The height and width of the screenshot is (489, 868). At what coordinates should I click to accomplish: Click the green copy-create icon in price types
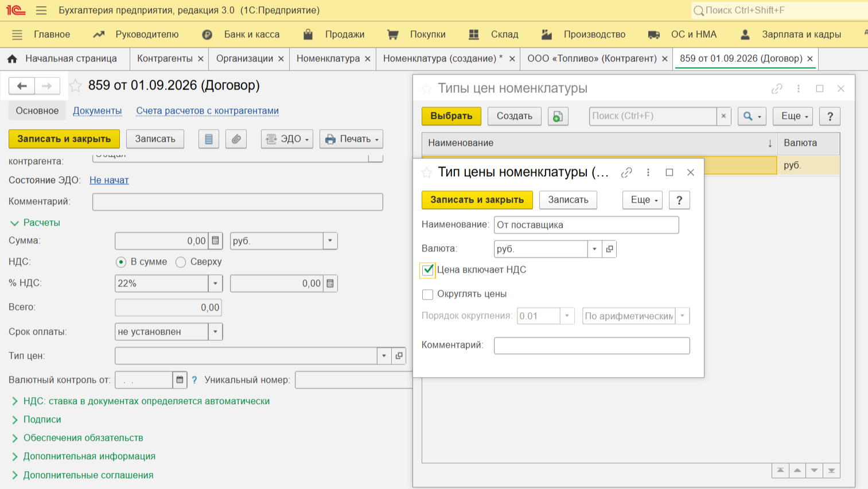[558, 116]
